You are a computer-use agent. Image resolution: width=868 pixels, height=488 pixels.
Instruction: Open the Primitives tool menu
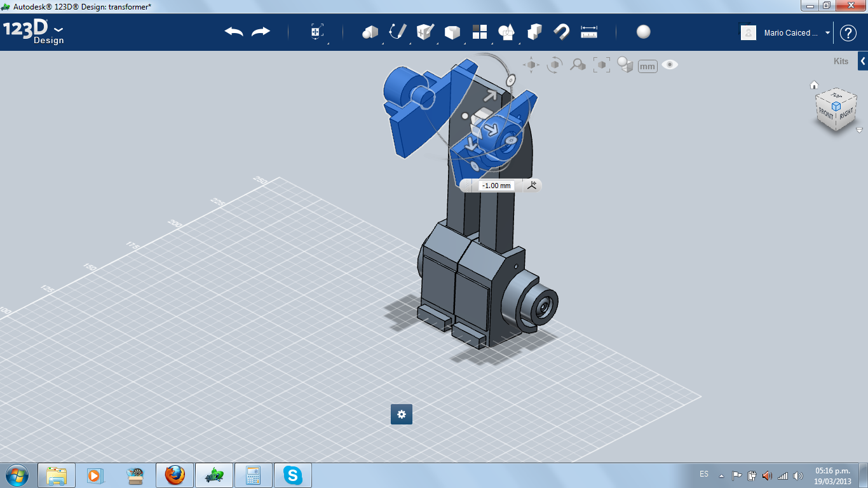[370, 32]
